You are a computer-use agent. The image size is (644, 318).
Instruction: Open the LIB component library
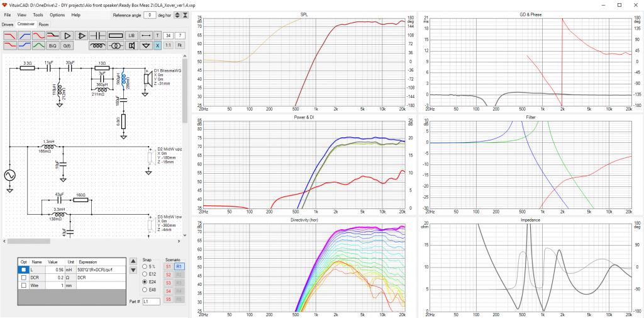coord(132,35)
